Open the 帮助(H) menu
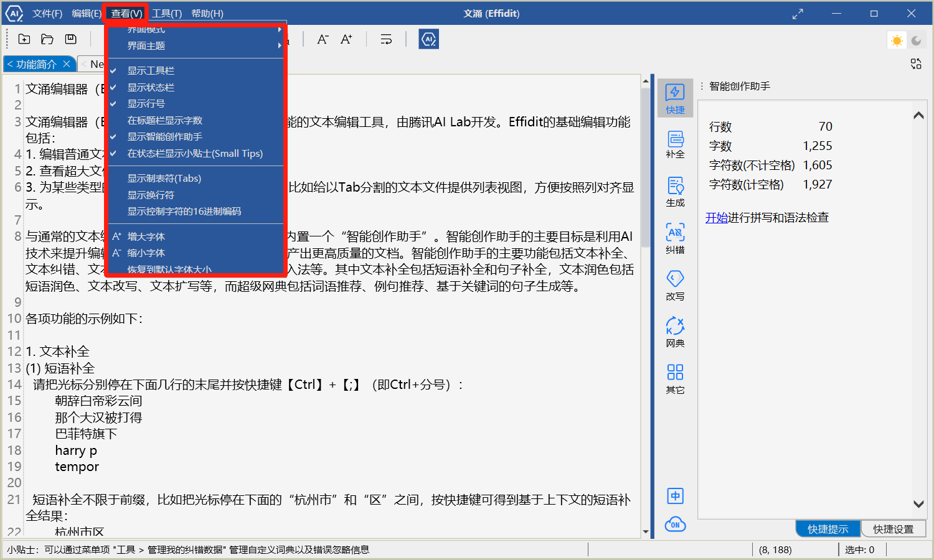This screenshot has height=560, width=934. pos(207,13)
